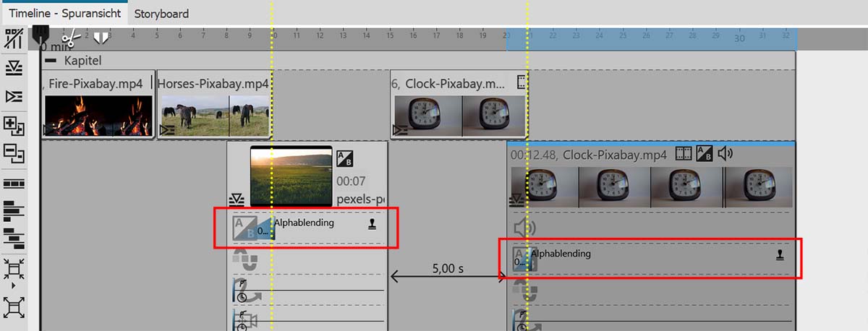Image resolution: width=868 pixels, height=331 pixels.
Task: Click the stamp icon on left Alphablending track
Action: pyautogui.click(x=373, y=225)
